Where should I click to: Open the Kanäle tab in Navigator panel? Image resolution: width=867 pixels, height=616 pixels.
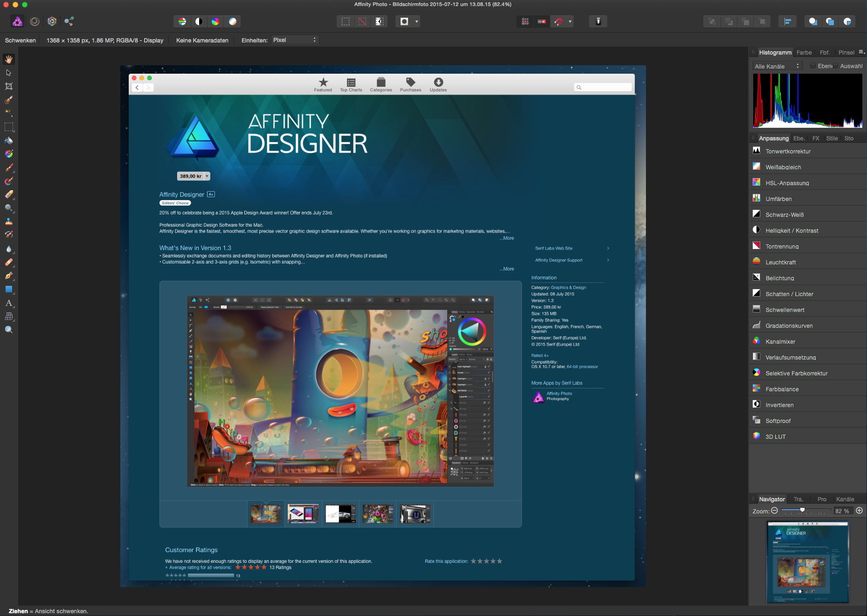point(845,499)
